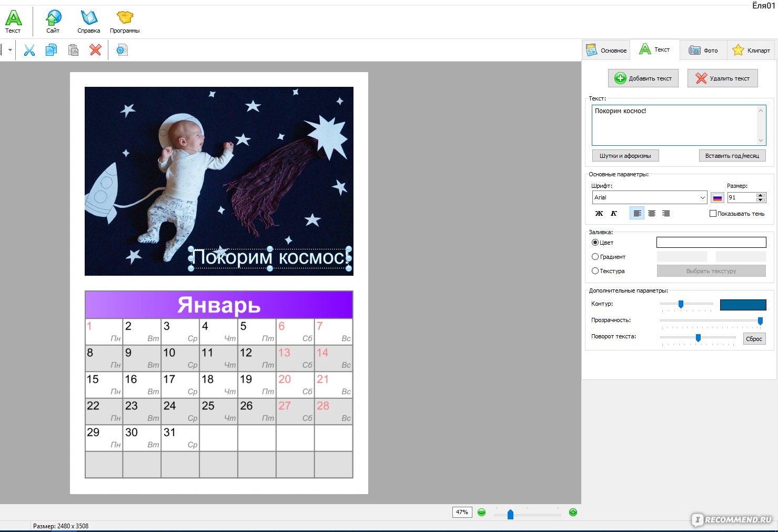Screen dimensions: 778x532
Task: Click the Текст tool icon in top toolbar
Action: [x=13, y=21]
